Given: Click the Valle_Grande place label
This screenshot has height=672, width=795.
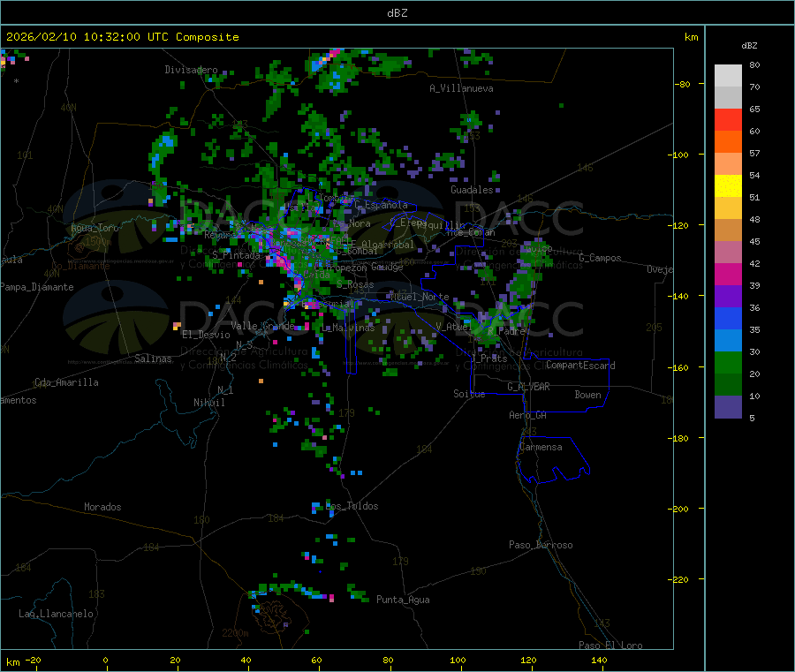Looking at the screenshot, I should click(262, 325).
